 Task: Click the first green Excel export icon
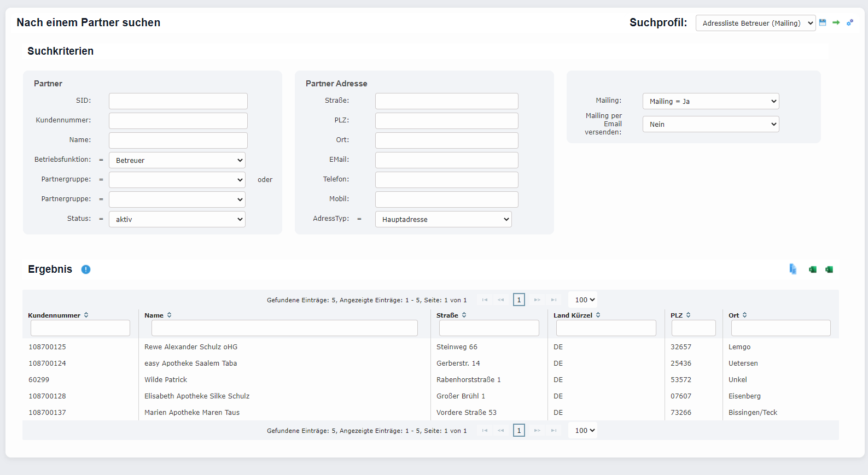813,269
